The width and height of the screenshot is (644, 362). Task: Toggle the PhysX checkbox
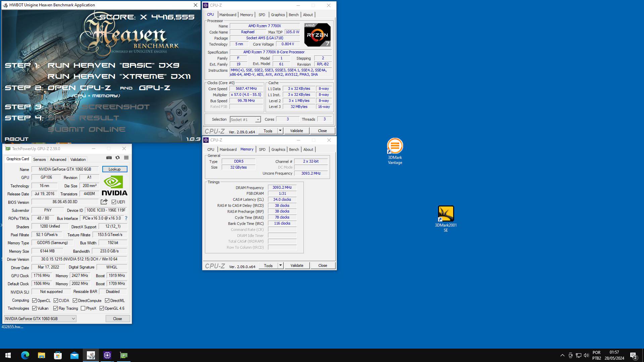[83, 308]
